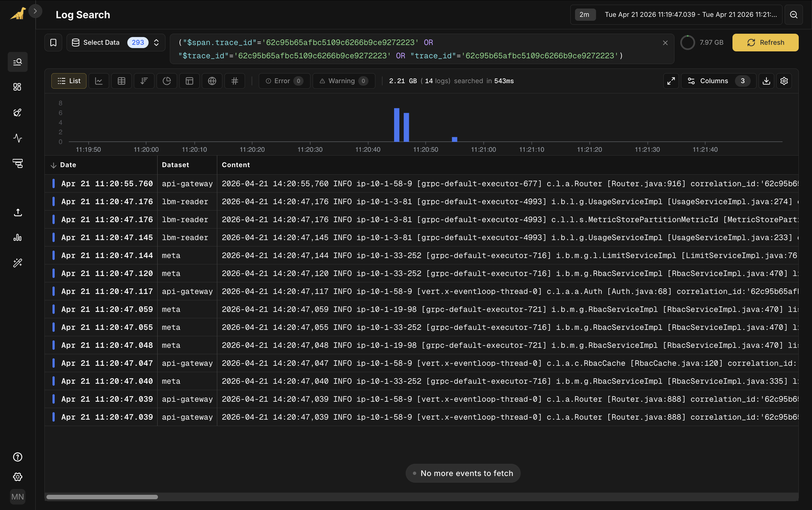Click the horizontal scrollbar thumb
Viewport: 812px width, 510px height.
click(x=102, y=497)
